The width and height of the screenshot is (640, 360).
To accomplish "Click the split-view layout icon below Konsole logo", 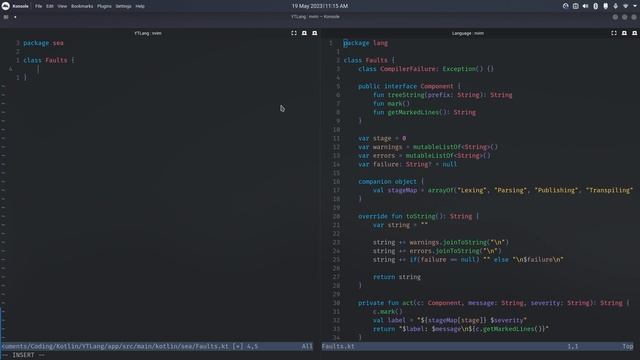I will pos(6,17).
